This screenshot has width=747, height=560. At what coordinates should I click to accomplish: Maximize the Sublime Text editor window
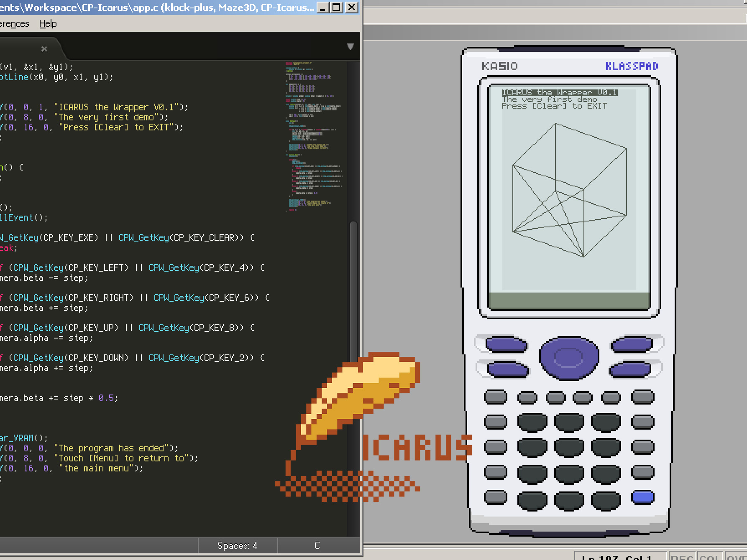coord(337,7)
